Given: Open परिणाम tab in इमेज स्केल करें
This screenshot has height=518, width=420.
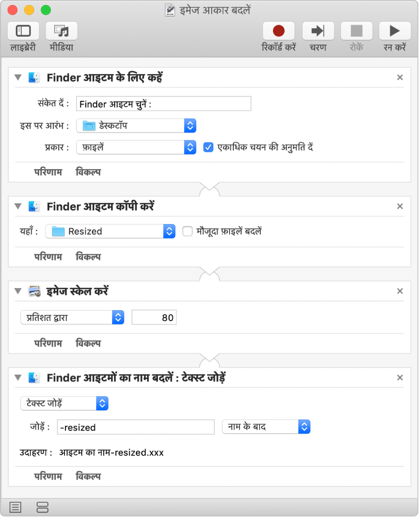Looking at the screenshot, I should click(48, 344).
